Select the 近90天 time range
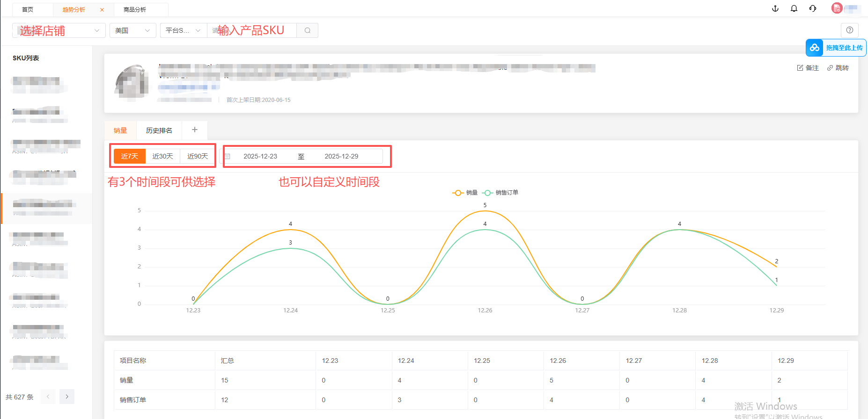The image size is (868, 419). (x=198, y=156)
